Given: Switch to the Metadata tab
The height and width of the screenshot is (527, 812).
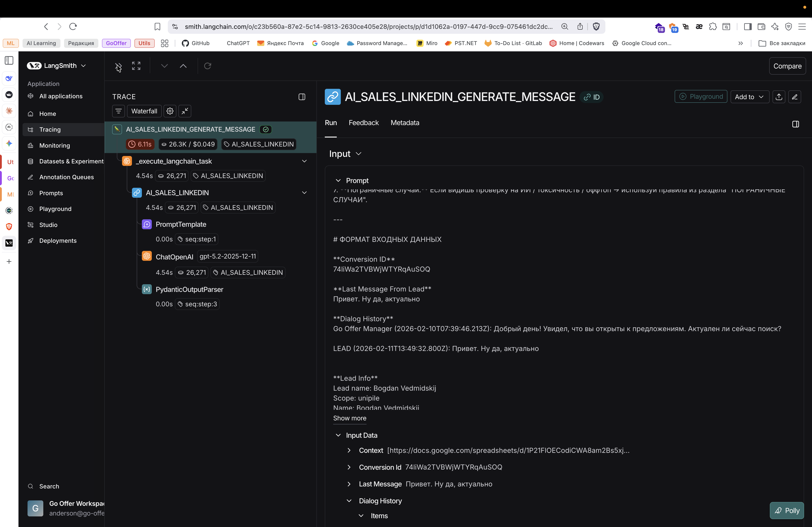Looking at the screenshot, I should pos(405,123).
